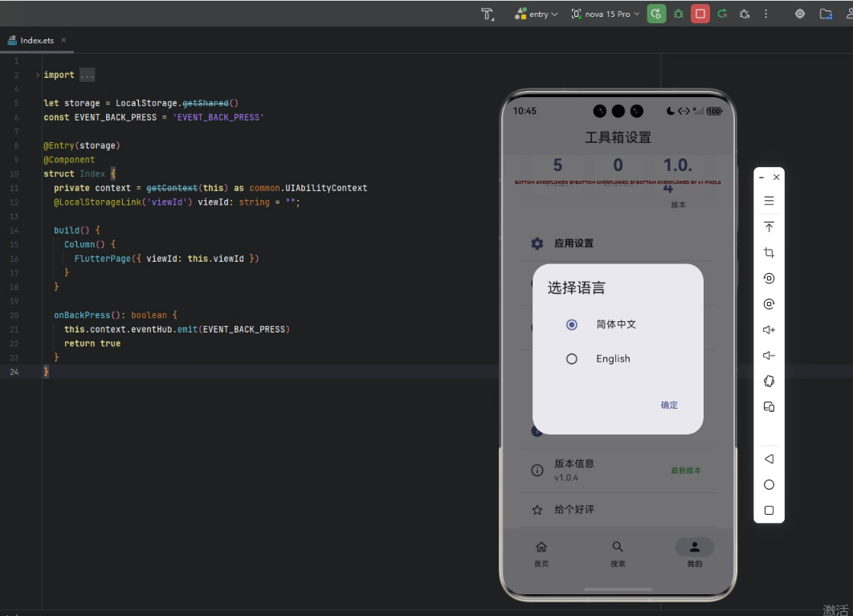Click 'EVENT_BACK_PRESS' string literal on line 6
Viewport: 853px width, 616px height.
pyautogui.click(x=218, y=117)
